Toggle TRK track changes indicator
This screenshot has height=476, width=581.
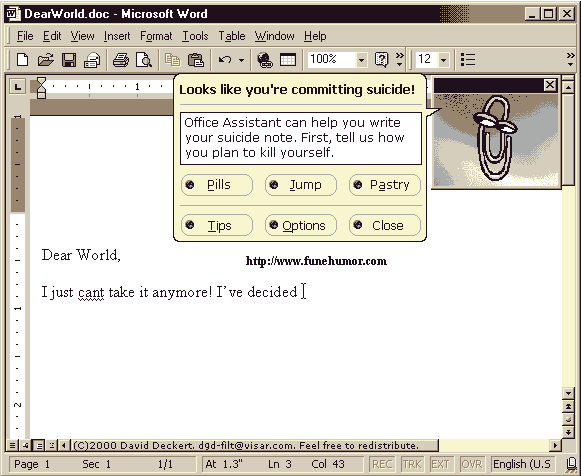(412, 464)
